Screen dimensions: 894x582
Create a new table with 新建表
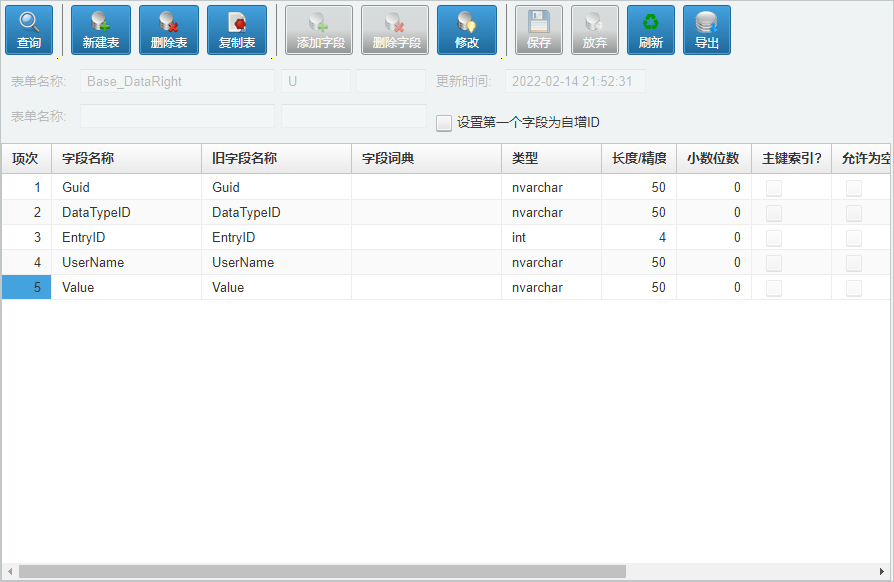pos(100,30)
